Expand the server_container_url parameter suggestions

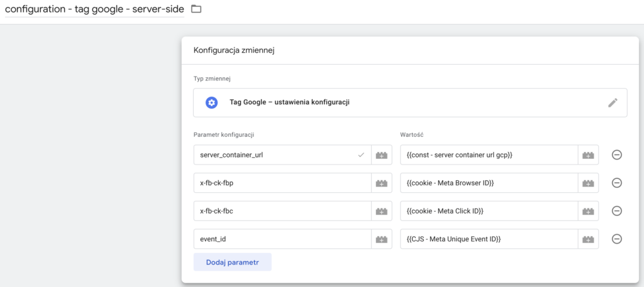(x=361, y=155)
